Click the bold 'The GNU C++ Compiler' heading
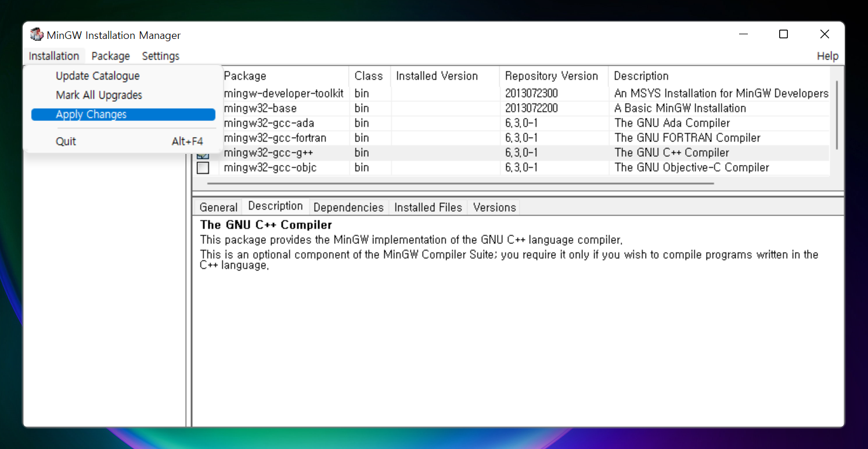The height and width of the screenshot is (449, 868). click(266, 225)
